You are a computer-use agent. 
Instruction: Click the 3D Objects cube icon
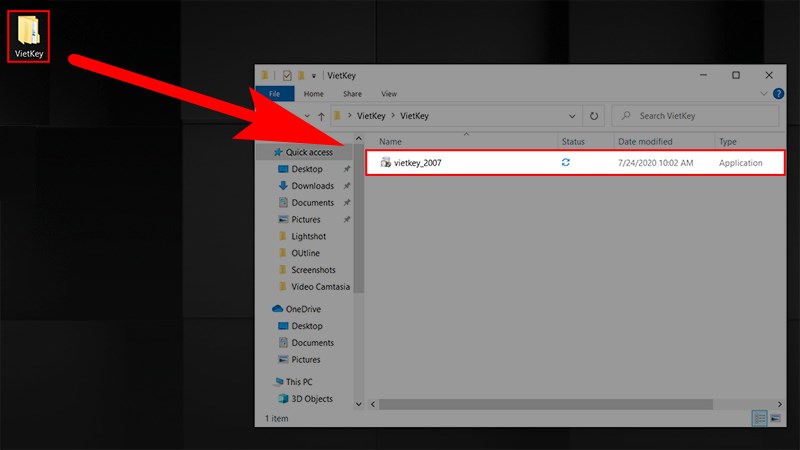(283, 398)
